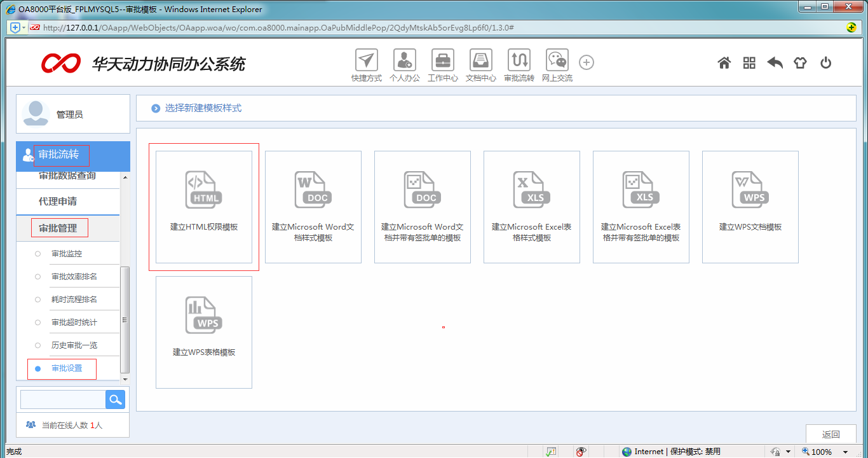Image resolution: width=868 pixels, height=458 pixels.
Task: Expand the 审批数据查询 sidebar section
Action: coord(66,176)
